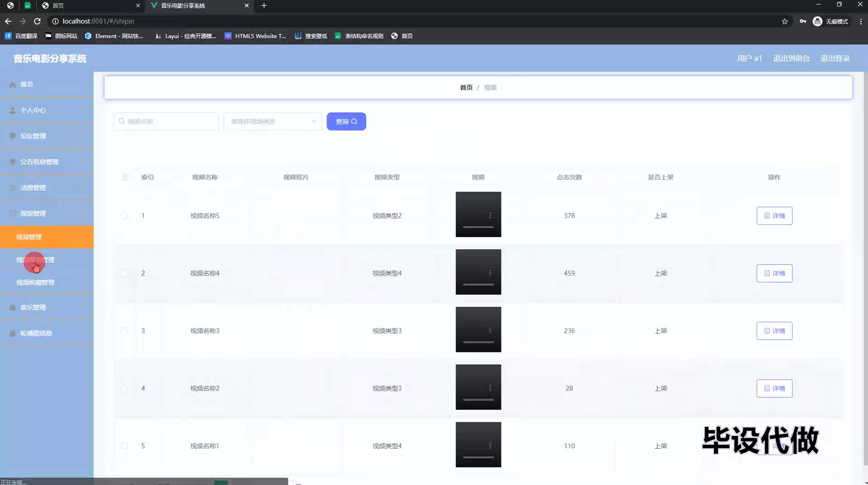Close the 音乐电影分享系统 tab
This screenshot has height=485, width=868.
[246, 5]
